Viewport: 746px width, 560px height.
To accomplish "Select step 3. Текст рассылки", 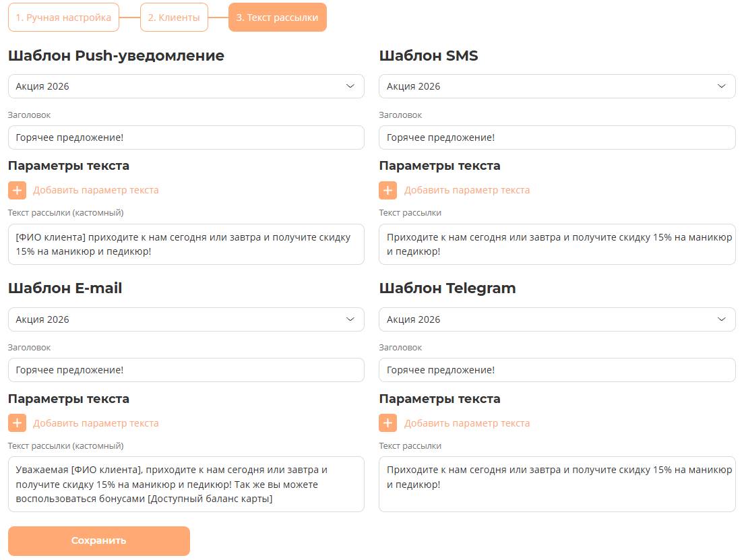I will click(x=277, y=18).
